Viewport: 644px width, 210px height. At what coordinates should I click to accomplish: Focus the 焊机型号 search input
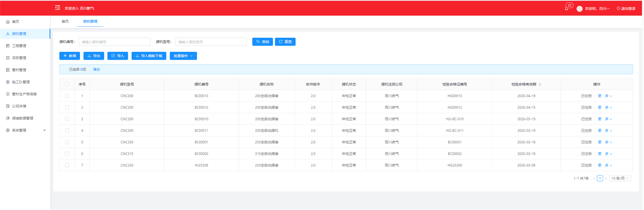point(211,42)
